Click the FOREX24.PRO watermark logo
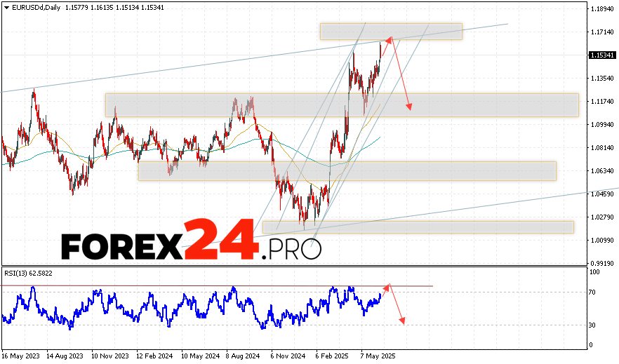Screen dimensions: 619x364 191,243
